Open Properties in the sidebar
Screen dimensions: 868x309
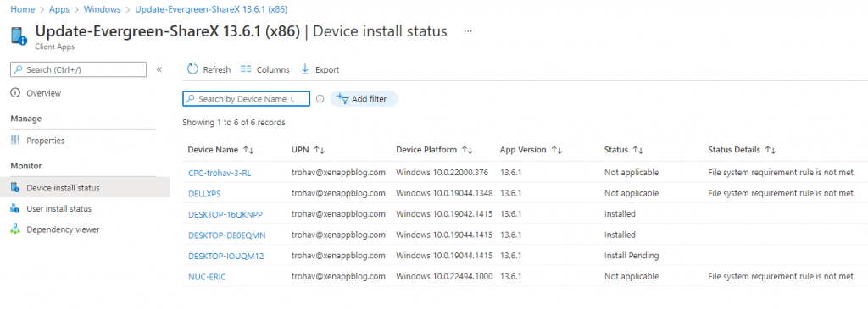(x=46, y=141)
